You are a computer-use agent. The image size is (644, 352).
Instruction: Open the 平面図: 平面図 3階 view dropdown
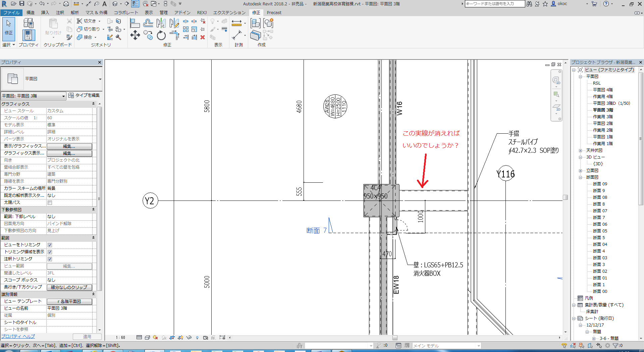[33, 96]
